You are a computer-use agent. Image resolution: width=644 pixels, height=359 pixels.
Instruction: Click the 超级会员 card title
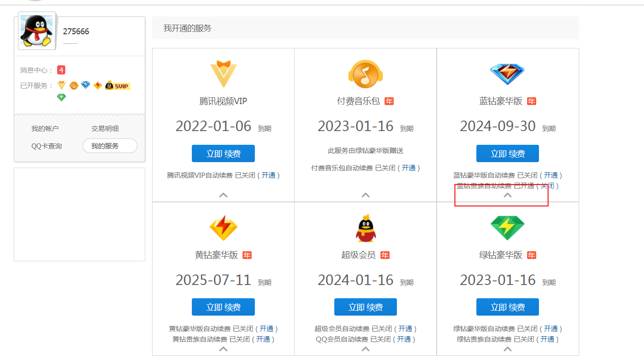tap(359, 255)
